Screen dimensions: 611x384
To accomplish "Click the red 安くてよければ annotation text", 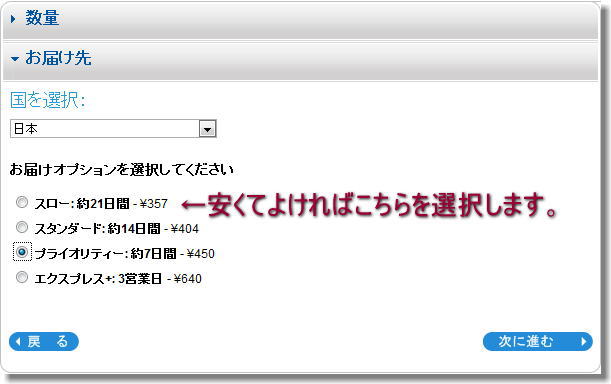I will [369, 205].
